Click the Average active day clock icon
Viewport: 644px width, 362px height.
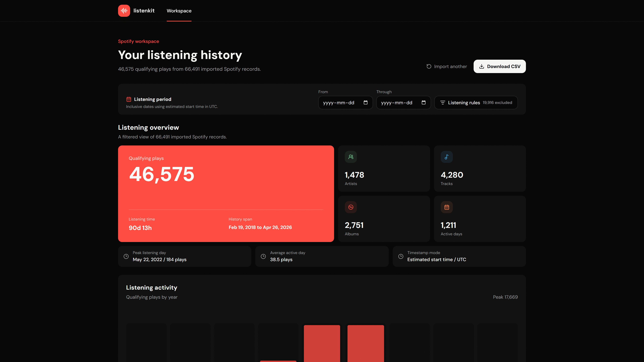(263, 256)
